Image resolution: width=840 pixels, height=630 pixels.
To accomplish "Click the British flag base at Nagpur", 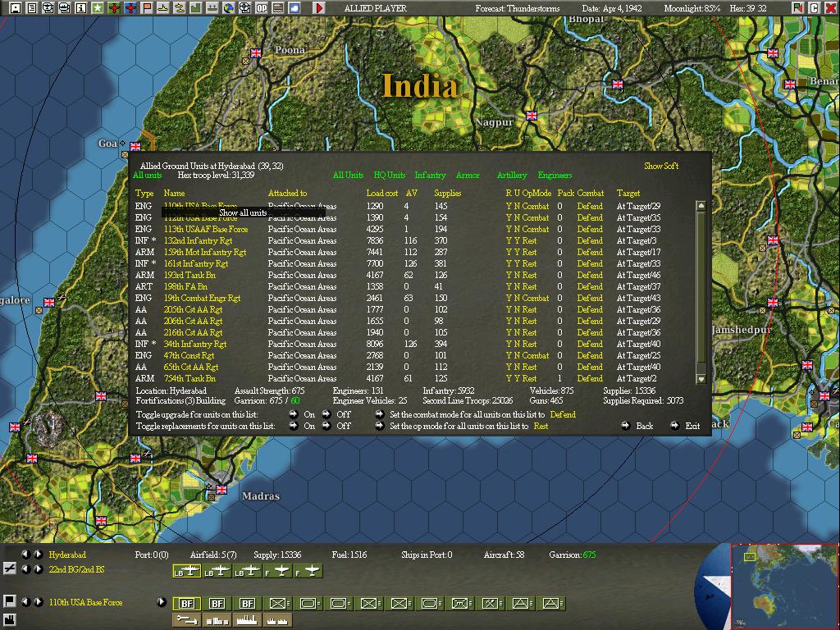I will (x=532, y=115).
